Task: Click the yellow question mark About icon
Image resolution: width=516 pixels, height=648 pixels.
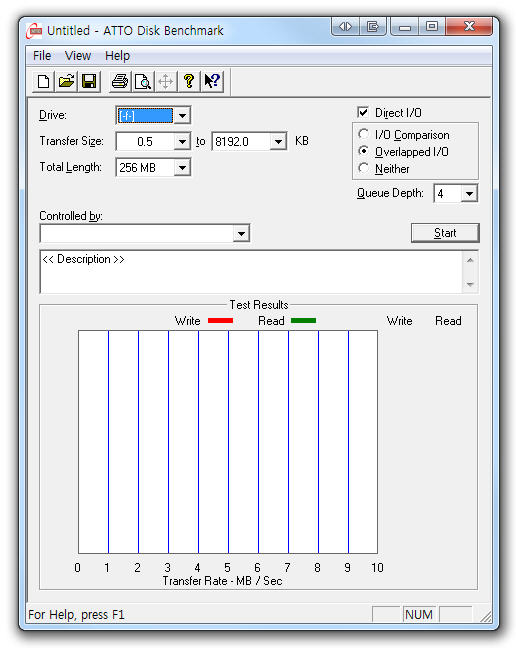Action: pyautogui.click(x=189, y=81)
